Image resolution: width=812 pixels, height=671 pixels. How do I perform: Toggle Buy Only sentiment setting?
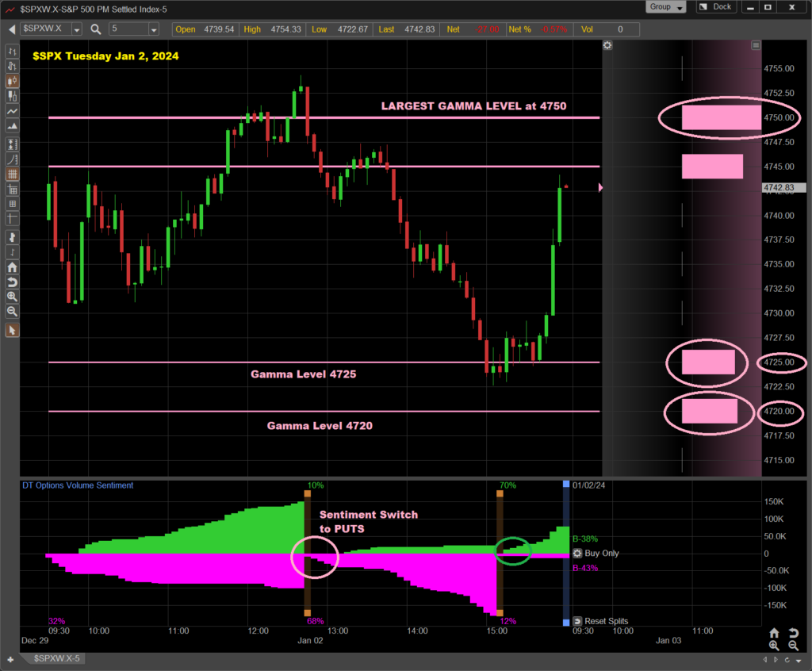(x=577, y=554)
